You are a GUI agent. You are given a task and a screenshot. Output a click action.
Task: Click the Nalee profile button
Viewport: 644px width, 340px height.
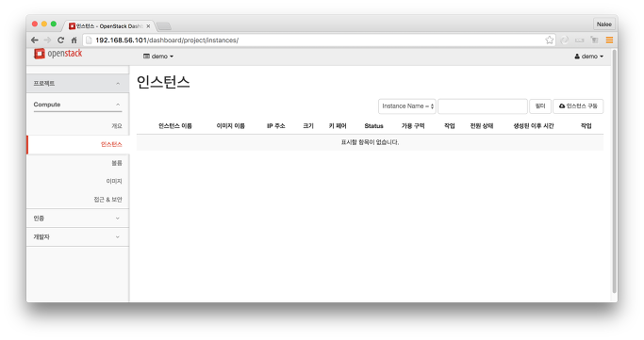pyautogui.click(x=604, y=24)
